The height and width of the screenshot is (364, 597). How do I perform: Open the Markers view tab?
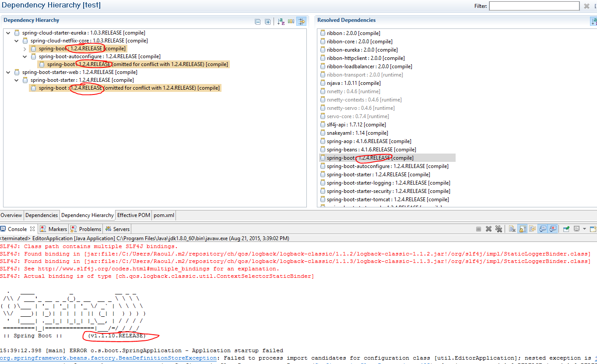pyautogui.click(x=53, y=229)
